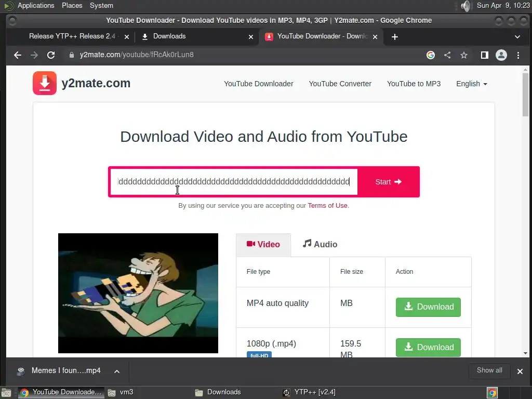Expand options for Memes I foun....mp4 download
This screenshot has width=532, height=399.
tap(117, 371)
